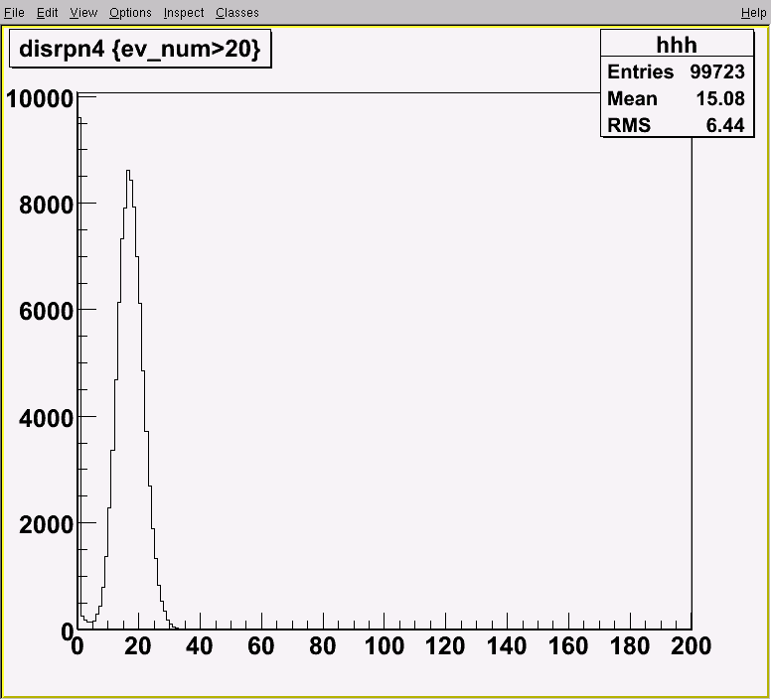Open the Classes menu
This screenshot has width=771, height=700.
[x=237, y=13]
